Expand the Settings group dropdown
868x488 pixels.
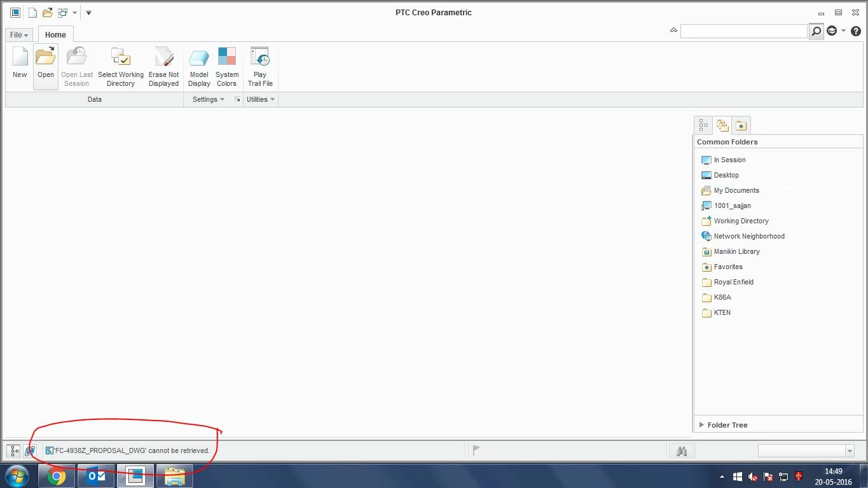click(209, 99)
